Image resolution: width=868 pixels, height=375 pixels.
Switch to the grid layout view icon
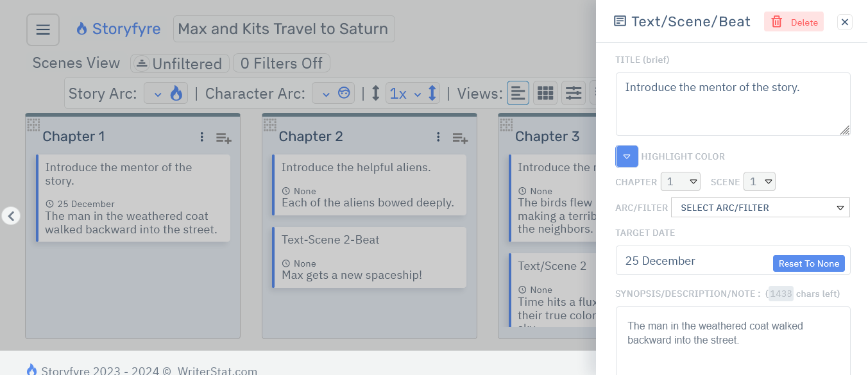[x=545, y=92]
